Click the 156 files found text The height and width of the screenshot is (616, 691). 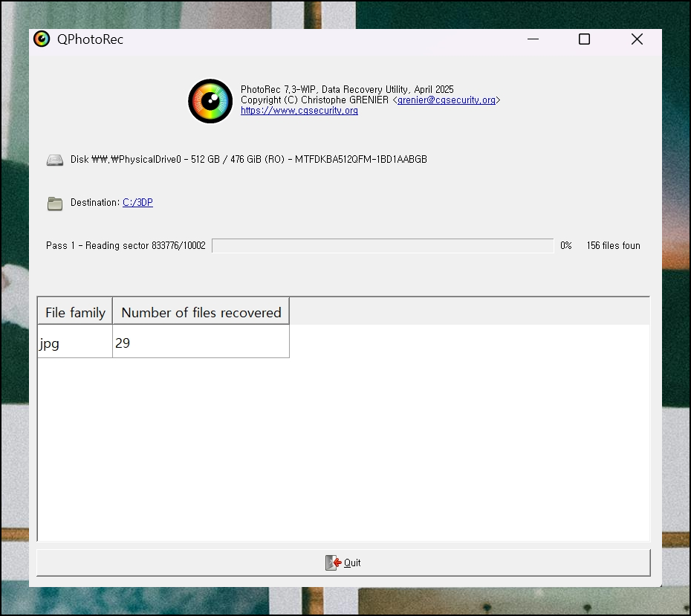click(613, 245)
